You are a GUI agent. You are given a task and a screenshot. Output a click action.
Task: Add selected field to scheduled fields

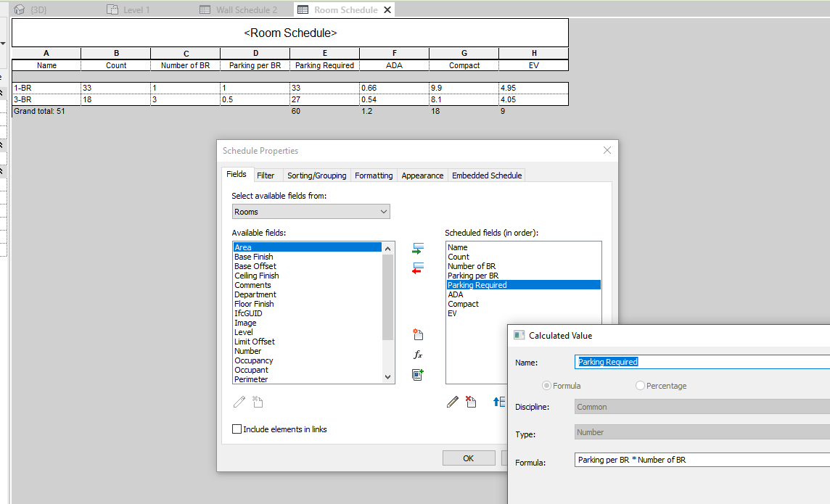click(x=416, y=247)
